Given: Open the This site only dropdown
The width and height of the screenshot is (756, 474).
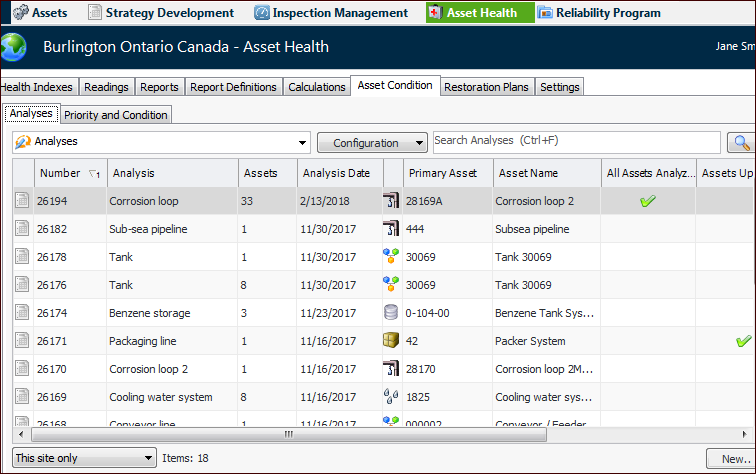Looking at the screenshot, I should [84, 458].
